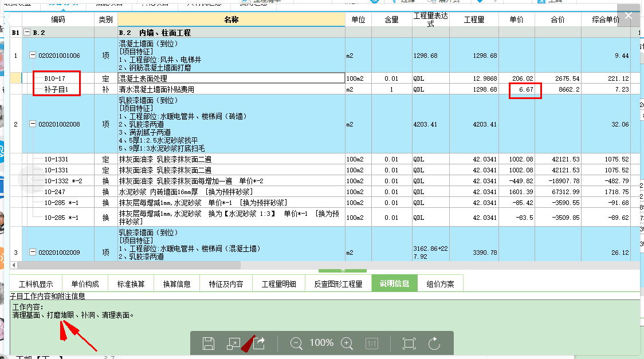Click the 清水混凝土墙面补贴费用 name cell
Viewport: 644px width, 359px height.
(231, 89)
